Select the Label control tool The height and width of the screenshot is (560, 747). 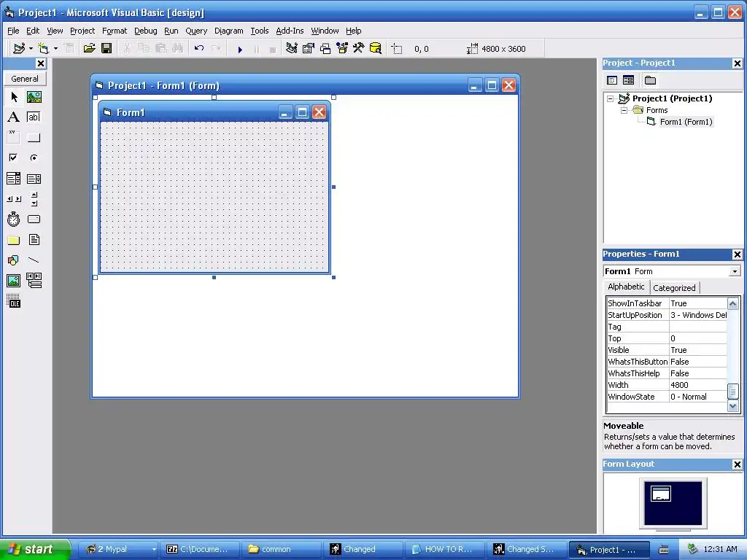pos(14,117)
